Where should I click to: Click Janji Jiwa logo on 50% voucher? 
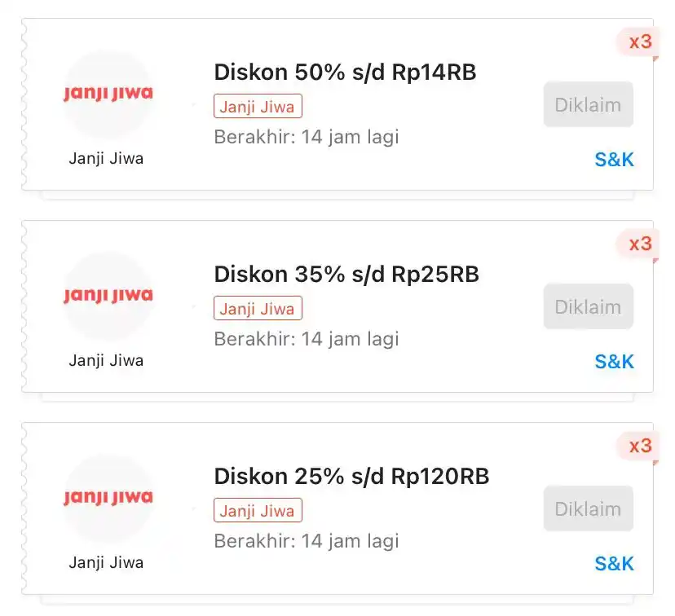pyautogui.click(x=108, y=95)
